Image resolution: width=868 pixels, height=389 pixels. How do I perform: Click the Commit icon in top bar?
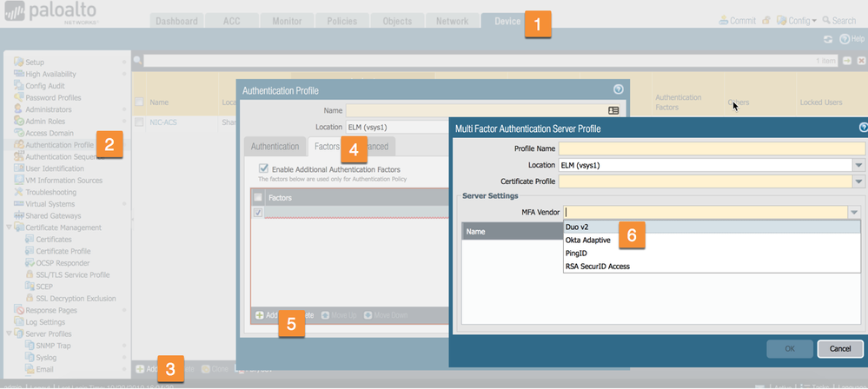point(725,20)
